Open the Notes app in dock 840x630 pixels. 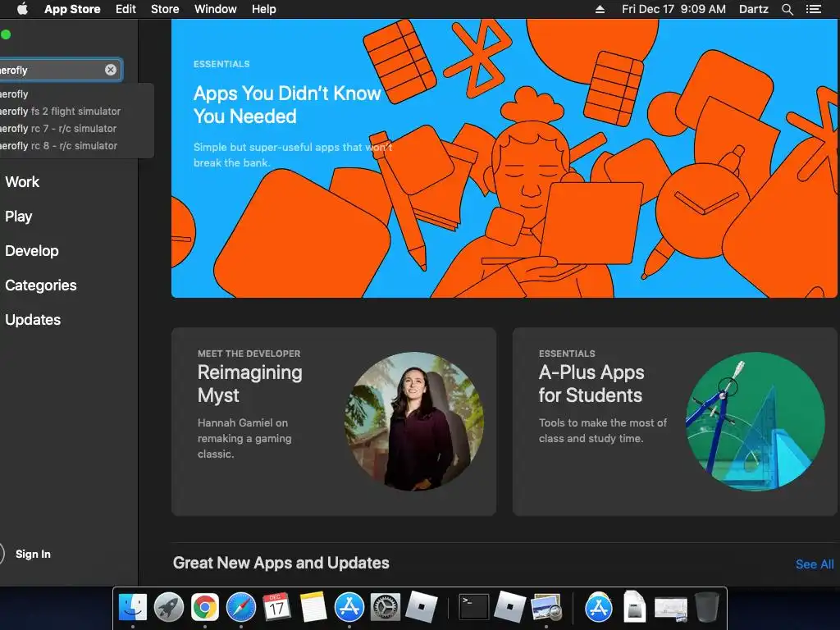[313, 608]
